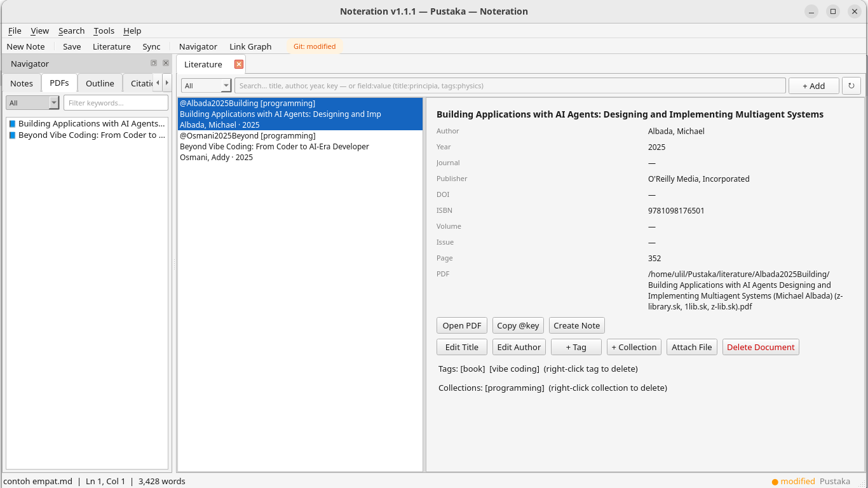
Task: Open the Citations tab in Navigator
Action: [x=141, y=83]
